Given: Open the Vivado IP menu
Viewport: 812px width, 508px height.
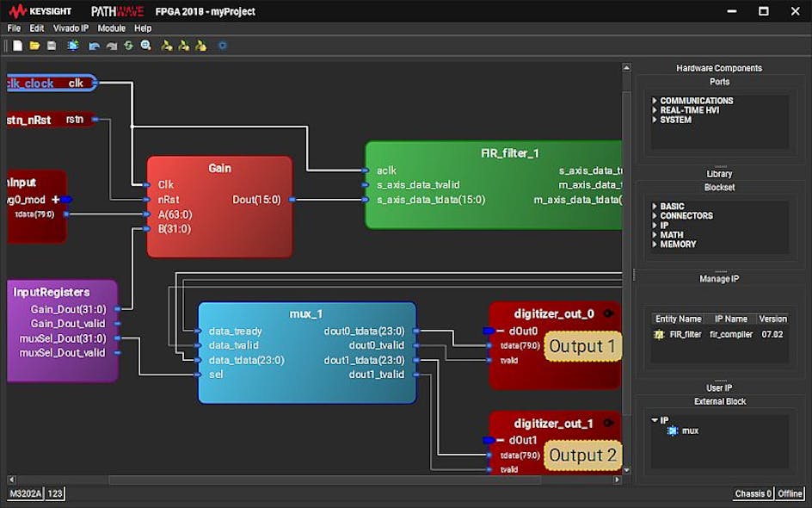Looking at the screenshot, I should pyautogui.click(x=71, y=28).
